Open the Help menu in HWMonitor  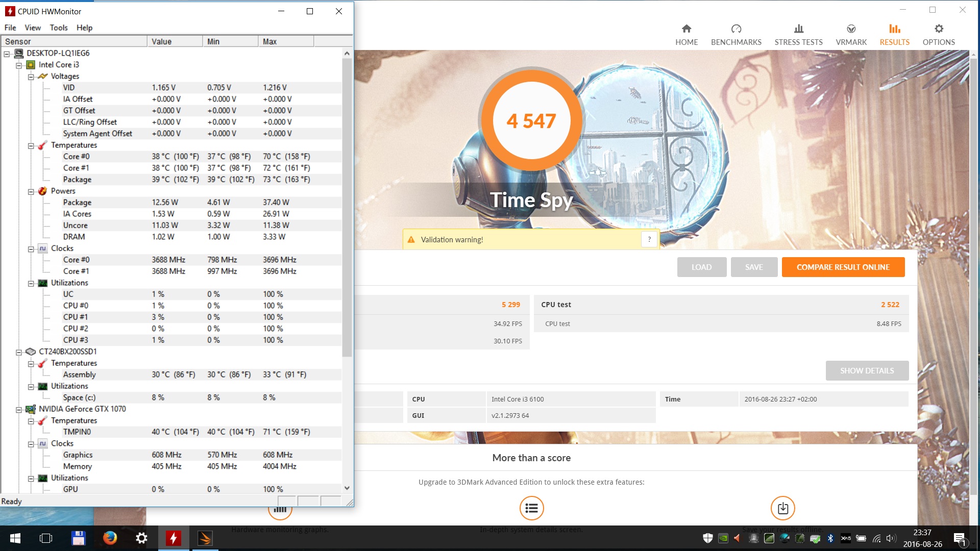click(85, 28)
